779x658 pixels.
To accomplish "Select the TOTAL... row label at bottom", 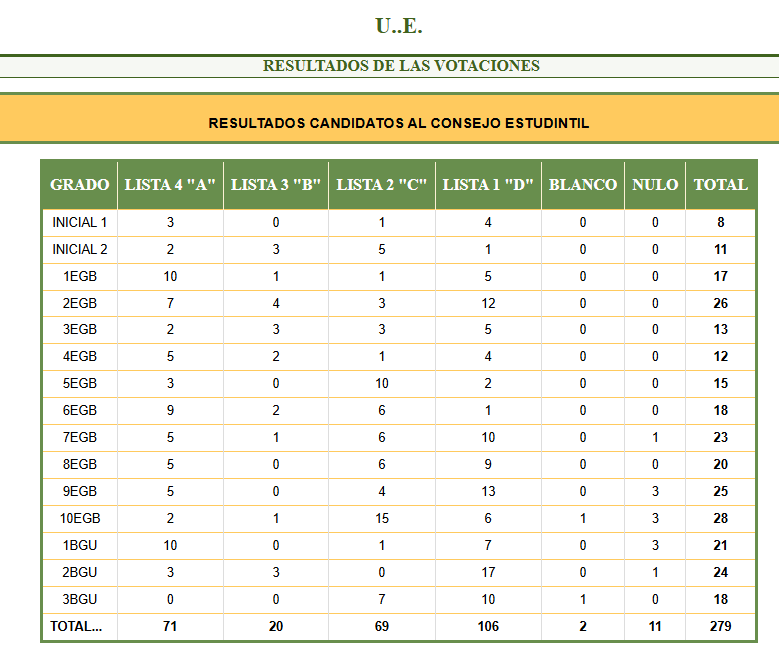I will (x=77, y=626).
